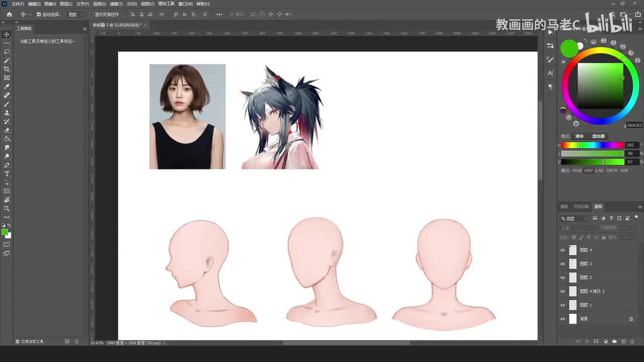
Task: Open the Edit Toolbar three-dots button
Action: click(7, 217)
